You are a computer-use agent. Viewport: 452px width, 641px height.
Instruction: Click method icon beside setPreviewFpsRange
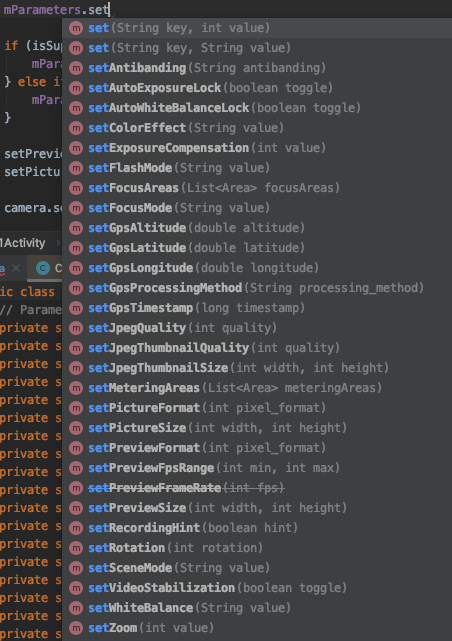76,468
